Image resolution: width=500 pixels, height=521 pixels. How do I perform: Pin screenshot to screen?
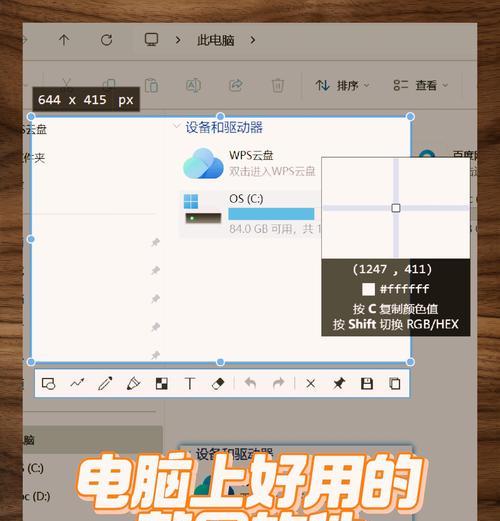click(x=339, y=384)
